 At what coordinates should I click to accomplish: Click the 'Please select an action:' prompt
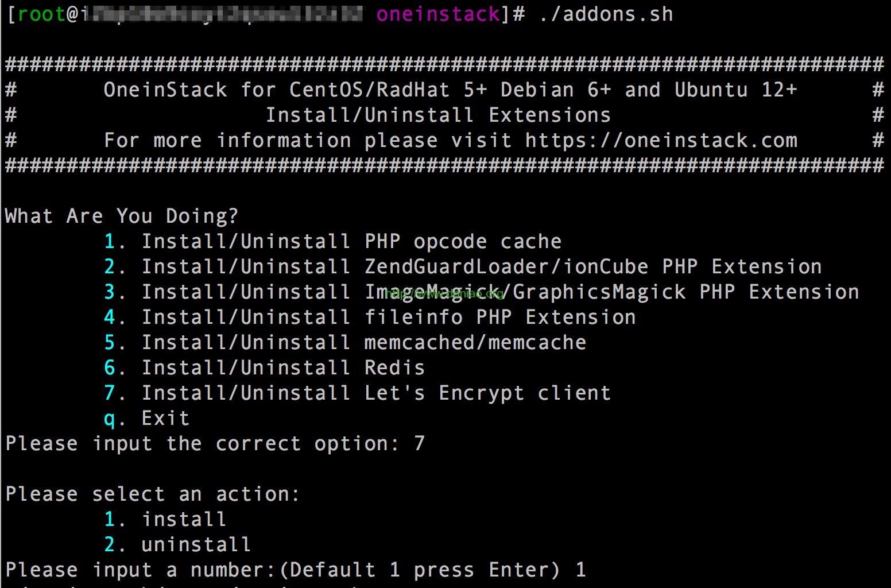pyautogui.click(x=153, y=494)
